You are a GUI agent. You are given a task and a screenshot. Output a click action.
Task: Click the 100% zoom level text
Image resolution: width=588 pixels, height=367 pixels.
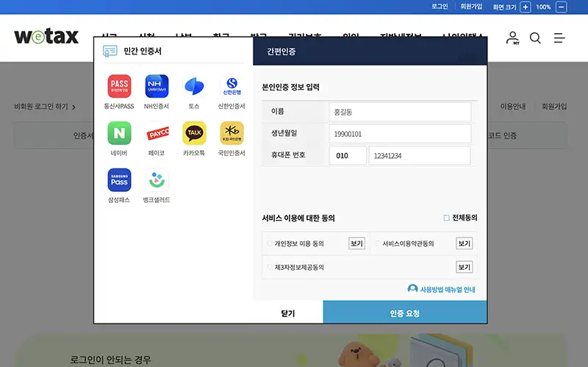click(543, 7)
